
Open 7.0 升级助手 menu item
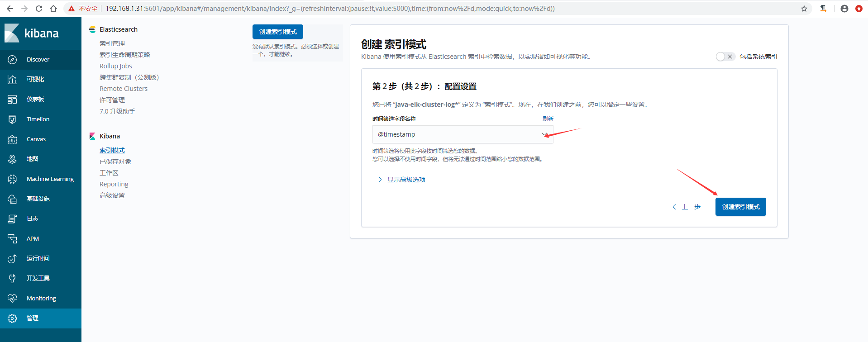coord(118,111)
